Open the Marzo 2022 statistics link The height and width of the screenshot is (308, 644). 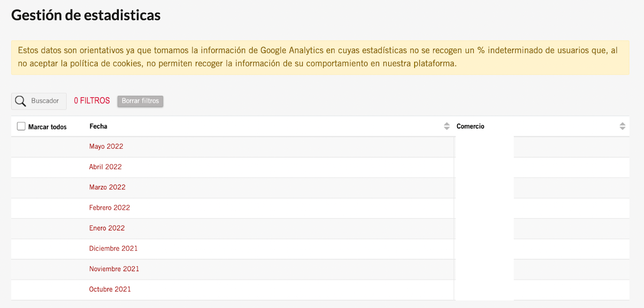108,187
